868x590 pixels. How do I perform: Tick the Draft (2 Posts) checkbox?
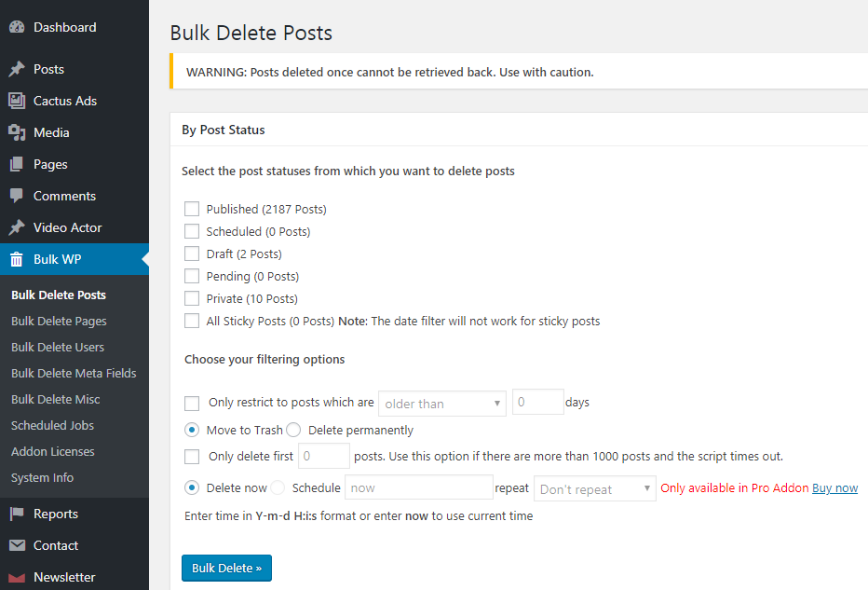click(192, 254)
